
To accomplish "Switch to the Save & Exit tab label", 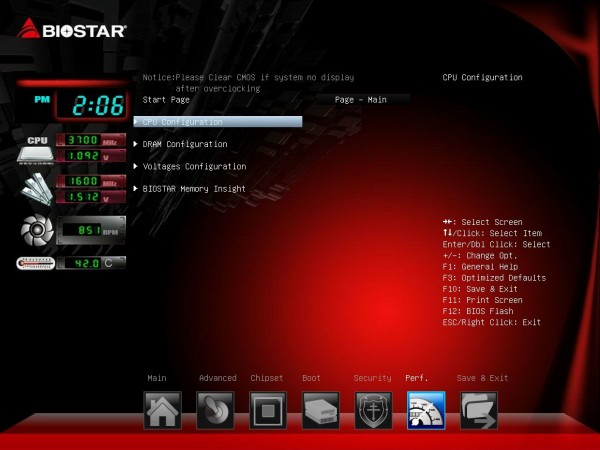I will click(x=483, y=378).
